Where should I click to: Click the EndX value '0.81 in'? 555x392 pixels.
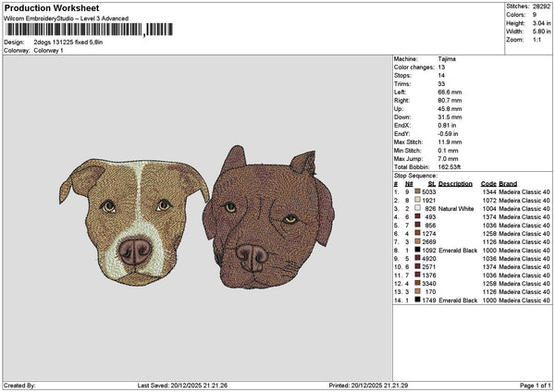click(x=447, y=125)
